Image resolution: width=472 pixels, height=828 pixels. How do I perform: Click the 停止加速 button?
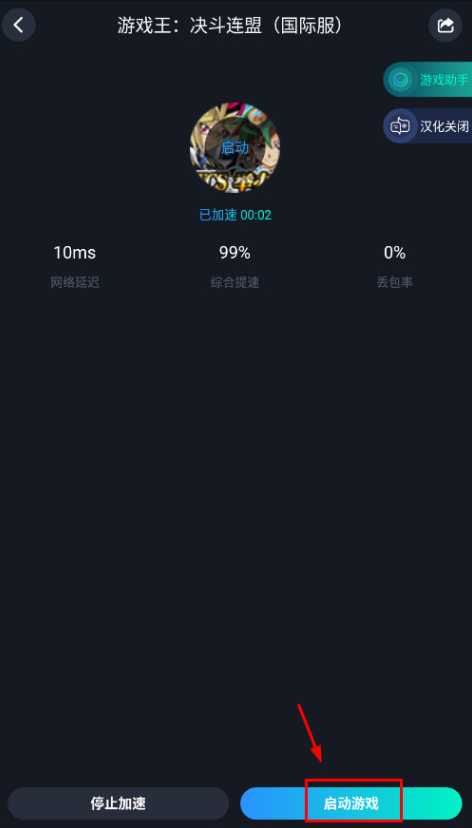(x=118, y=804)
